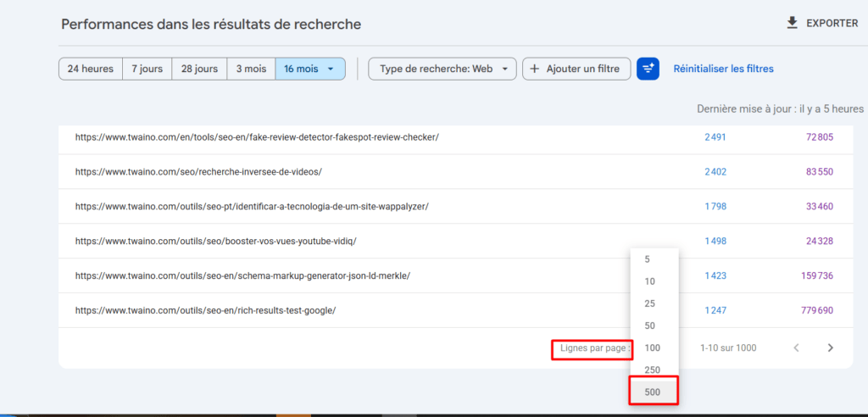Image resolution: width=868 pixels, height=417 pixels.
Task: Click impressions value 159 736
Action: pyautogui.click(x=817, y=275)
